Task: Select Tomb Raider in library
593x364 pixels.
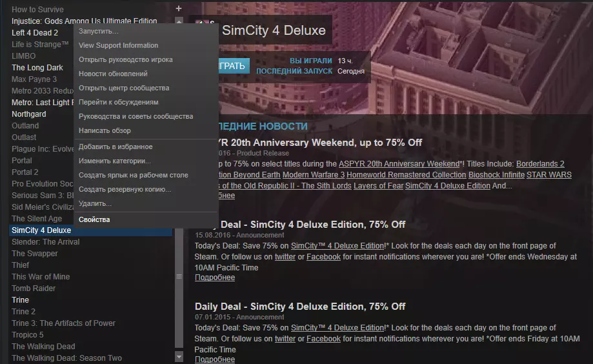Action: tap(34, 288)
